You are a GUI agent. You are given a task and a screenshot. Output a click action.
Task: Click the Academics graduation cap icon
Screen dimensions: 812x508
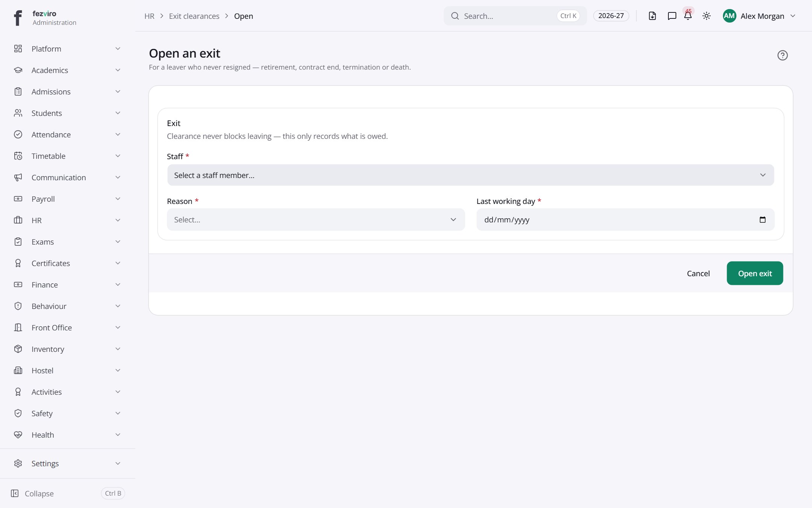coord(18,70)
